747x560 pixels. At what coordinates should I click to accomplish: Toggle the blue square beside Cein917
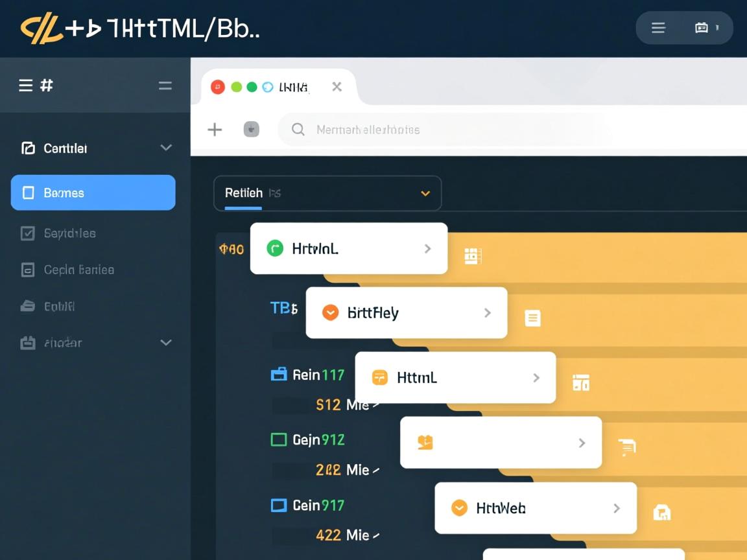tap(278, 505)
